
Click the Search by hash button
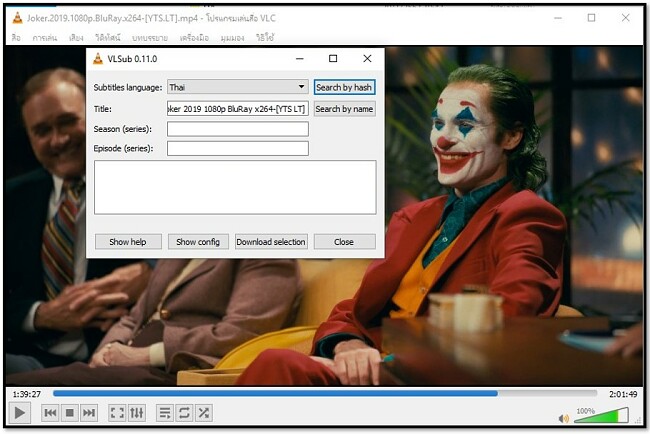tap(344, 87)
